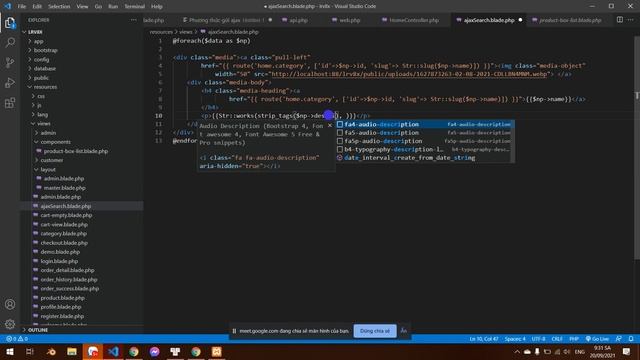This screenshot has height=360, width=640.
Task: Open the Search view in activity bar
Action: (10, 42)
